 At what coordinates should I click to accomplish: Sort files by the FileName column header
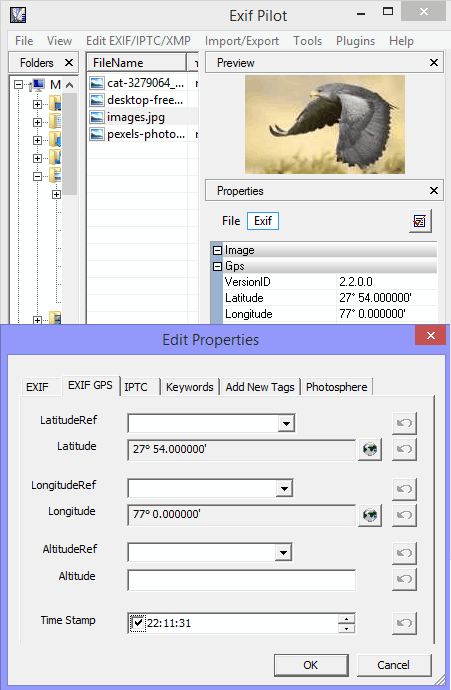click(136, 62)
